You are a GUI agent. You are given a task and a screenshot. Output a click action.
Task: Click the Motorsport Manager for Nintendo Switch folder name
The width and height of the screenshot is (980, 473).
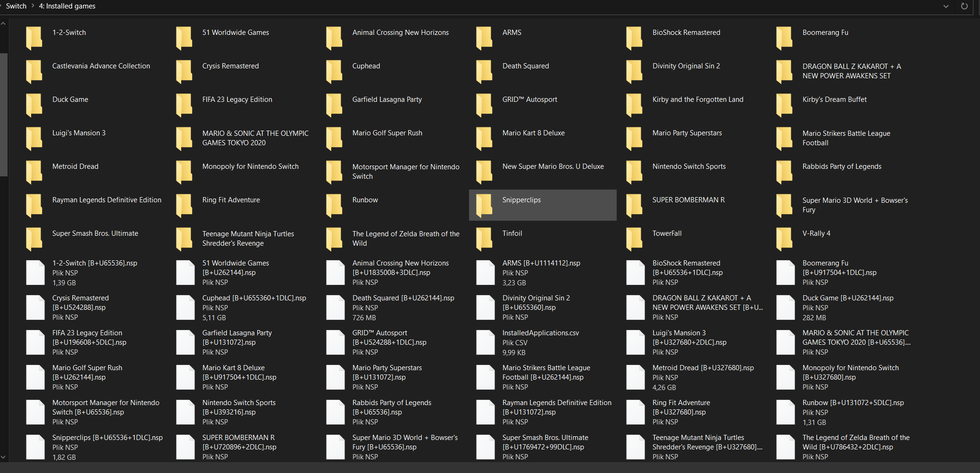pos(406,172)
